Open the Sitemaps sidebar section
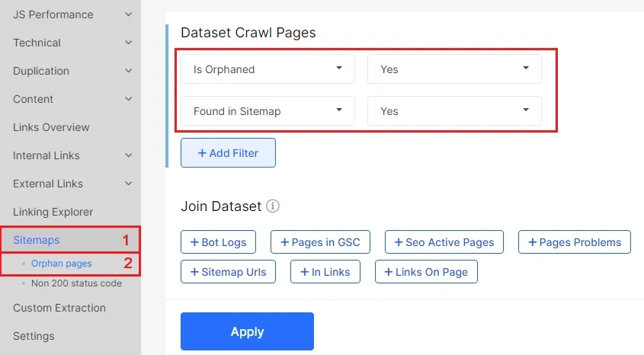Image resolution: width=644 pixels, height=355 pixels. point(36,240)
